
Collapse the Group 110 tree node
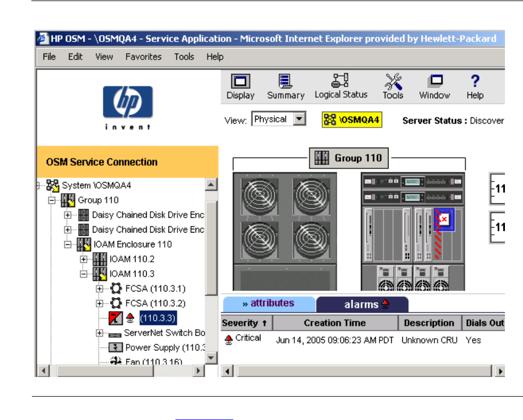tap(52, 200)
